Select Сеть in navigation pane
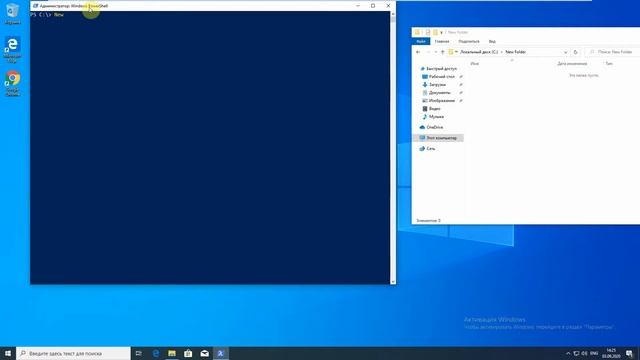Screen dimensions: 640x360 [428, 149]
